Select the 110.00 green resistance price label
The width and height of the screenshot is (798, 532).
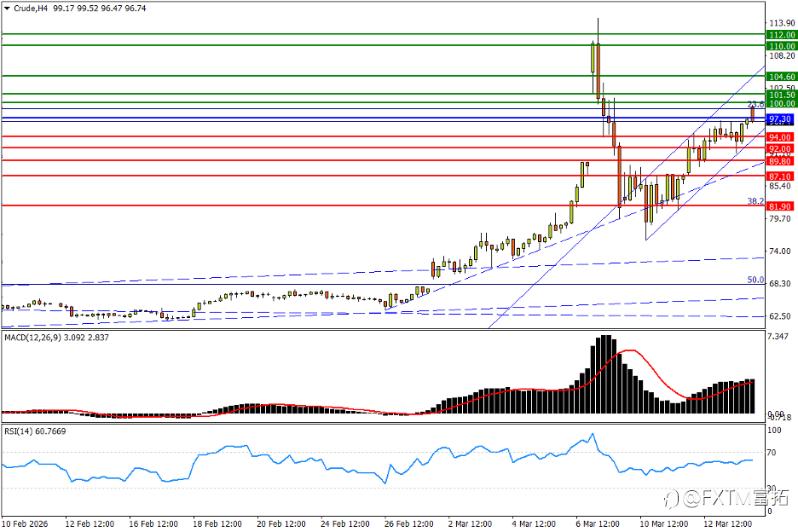point(781,46)
